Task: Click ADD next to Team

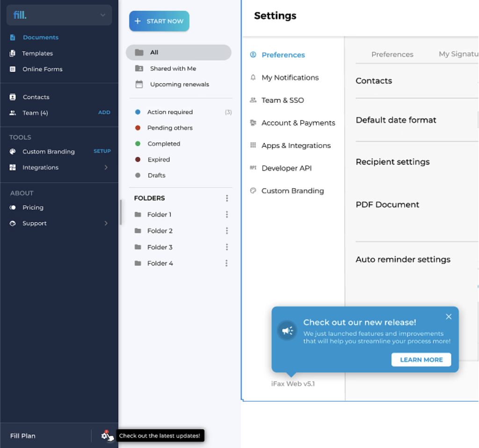Action: tap(104, 112)
